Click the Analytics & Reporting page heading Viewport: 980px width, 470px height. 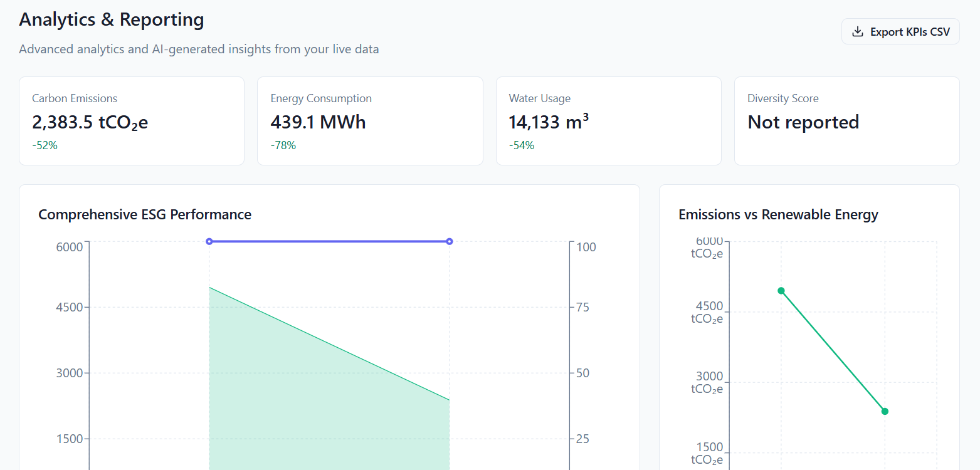click(112, 19)
